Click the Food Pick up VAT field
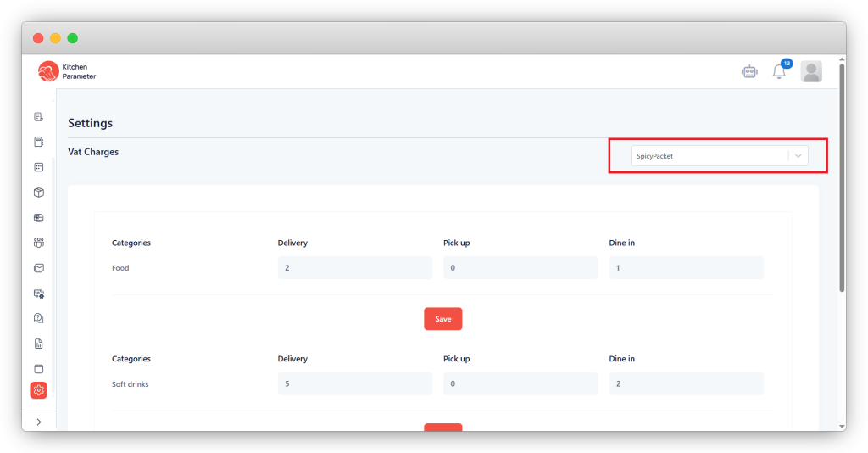The height and width of the screenshot is (453, 868). (520, 268)
